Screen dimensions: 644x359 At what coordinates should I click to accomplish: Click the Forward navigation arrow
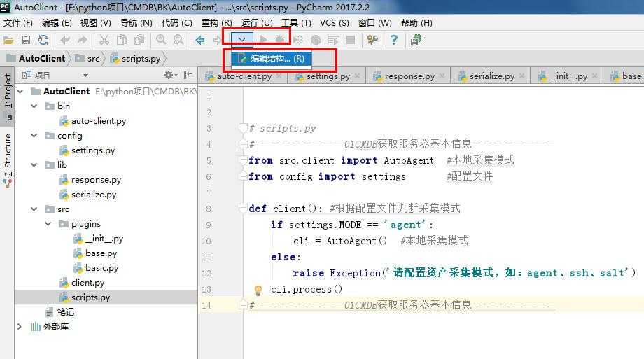[216, 40]
